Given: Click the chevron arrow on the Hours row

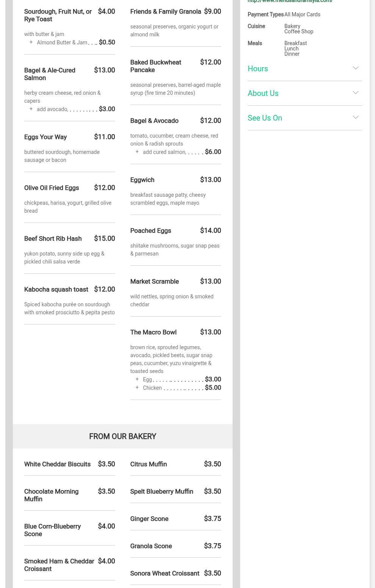Looking at the screenshot, I should coord(355,68).
